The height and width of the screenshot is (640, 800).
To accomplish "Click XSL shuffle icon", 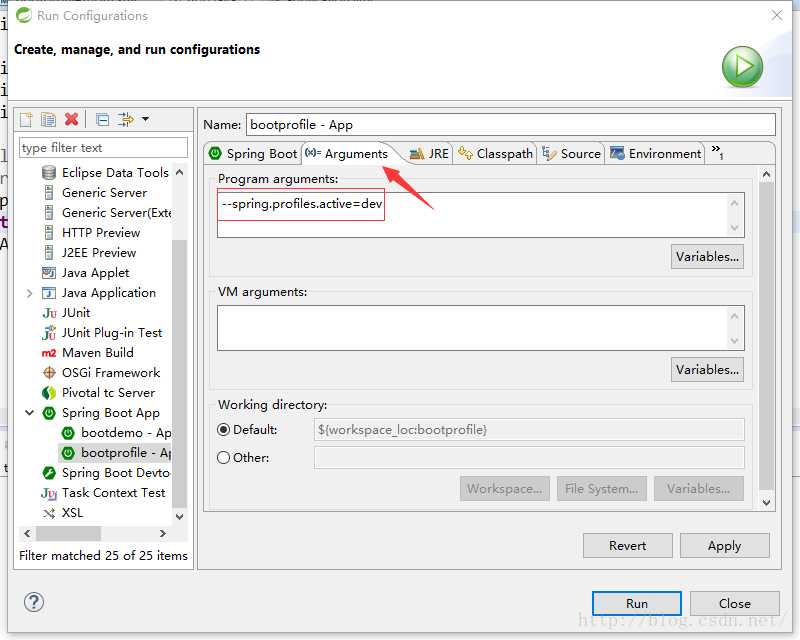I will [x=49, y=513].
